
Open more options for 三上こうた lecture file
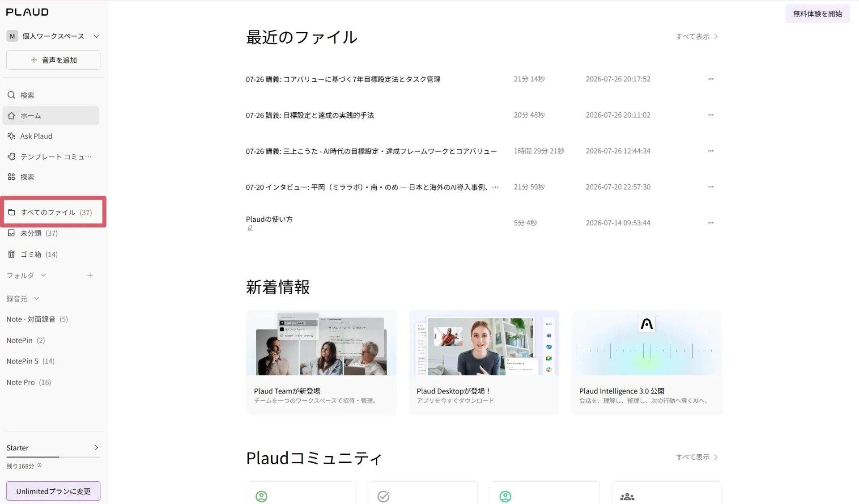710,151
